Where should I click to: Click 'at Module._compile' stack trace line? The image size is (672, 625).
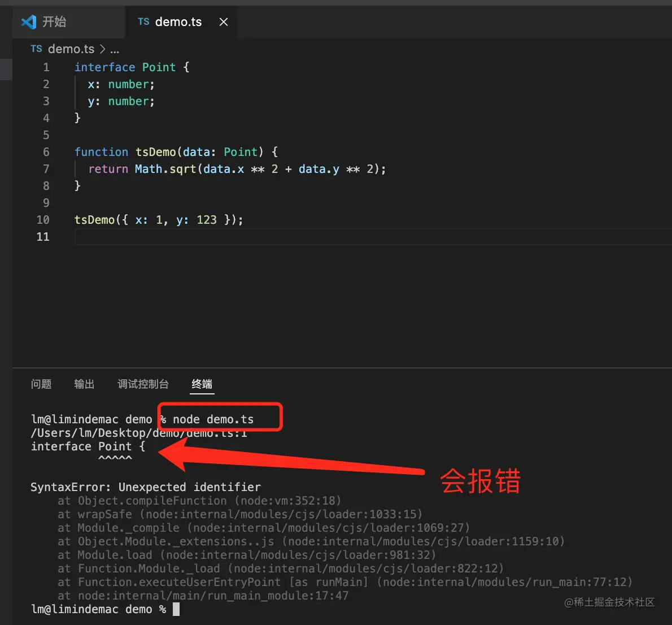(264, 528)
